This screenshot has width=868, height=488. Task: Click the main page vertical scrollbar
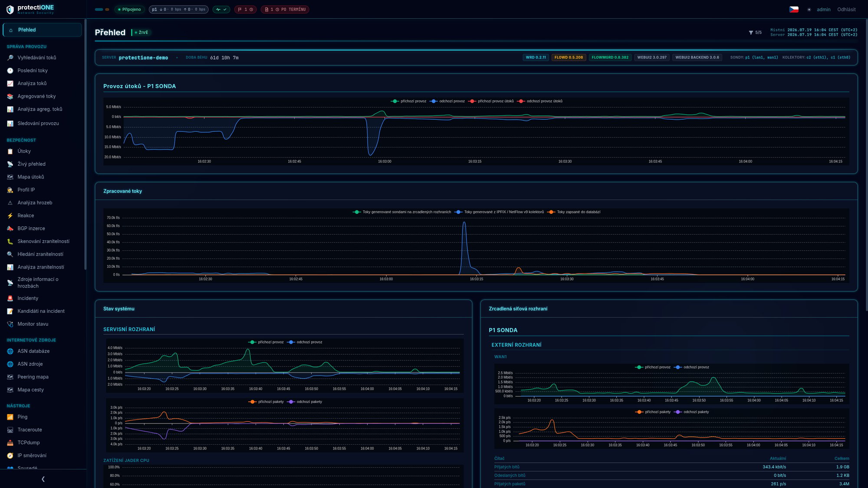[866, 165]
